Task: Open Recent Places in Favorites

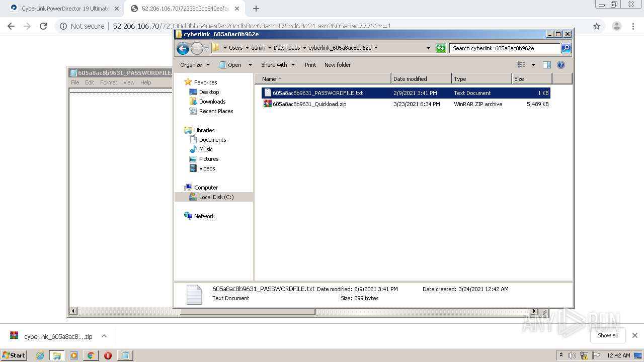Action: 216,111
